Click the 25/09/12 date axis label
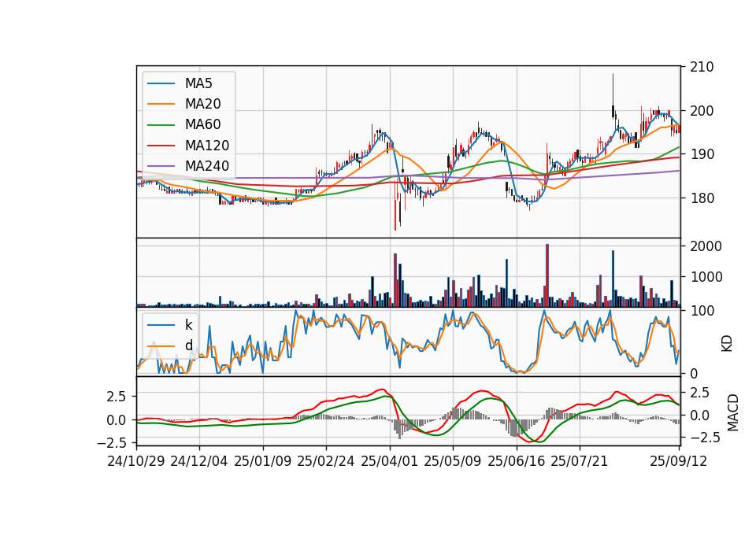Image resolution: width=756 pixels, height=543 pixels. pyautogui.click(x=678, y=461)
